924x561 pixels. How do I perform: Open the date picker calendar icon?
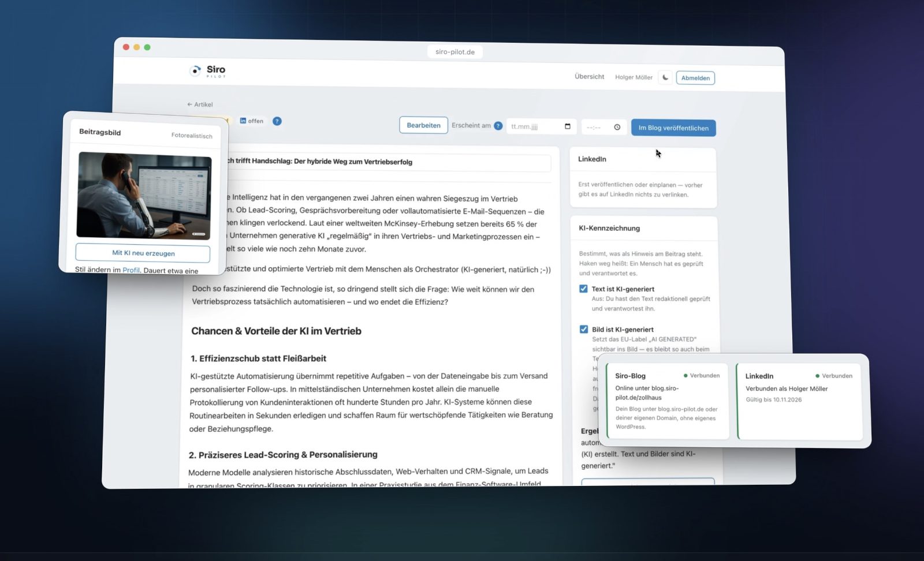568,126
